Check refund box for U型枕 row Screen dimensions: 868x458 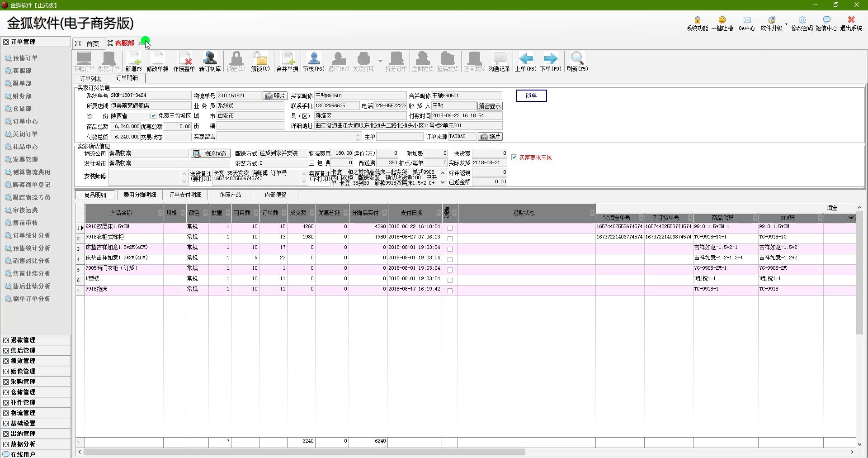point(450,280)
